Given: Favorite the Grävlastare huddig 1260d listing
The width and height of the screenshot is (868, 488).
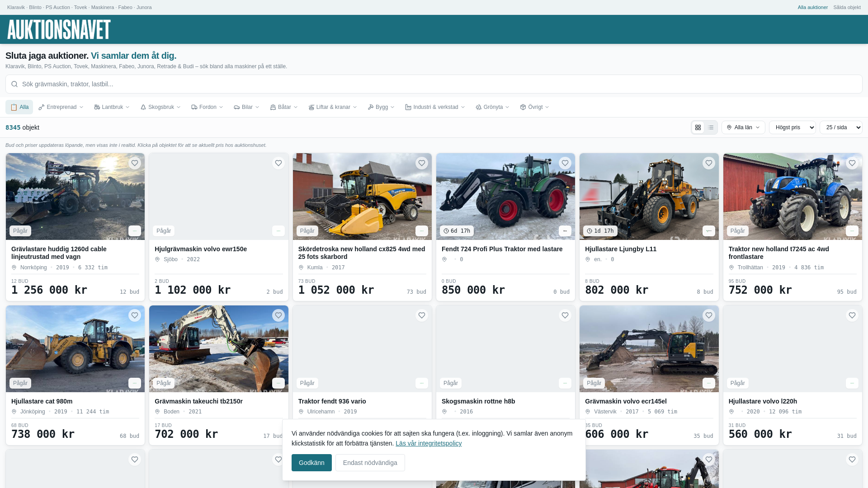Looking at the screenshot, I should pos(135,163).
